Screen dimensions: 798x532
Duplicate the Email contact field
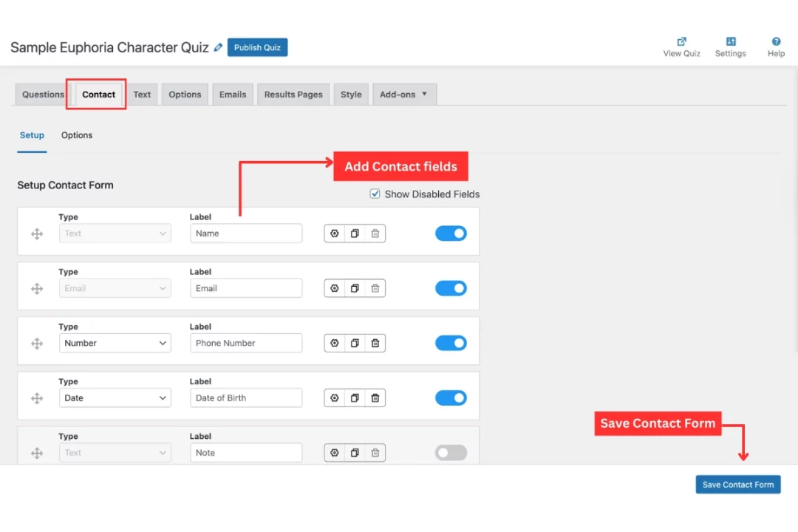coord(355,288)
